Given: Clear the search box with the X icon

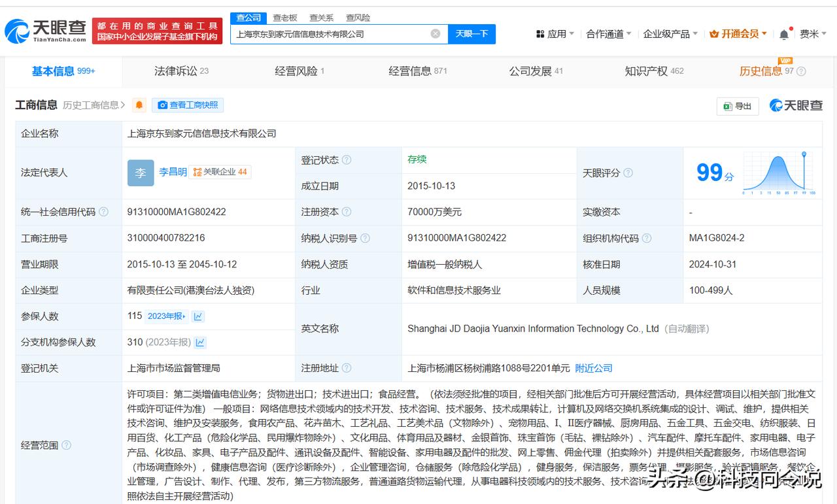Looking at the screenshot, I should 436,34.
